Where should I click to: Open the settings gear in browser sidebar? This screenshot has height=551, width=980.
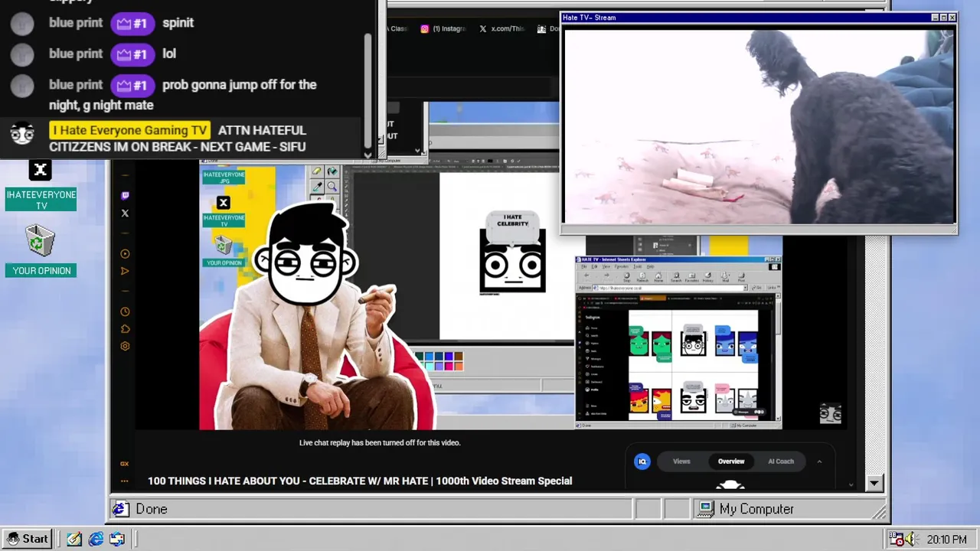(125, 346)
